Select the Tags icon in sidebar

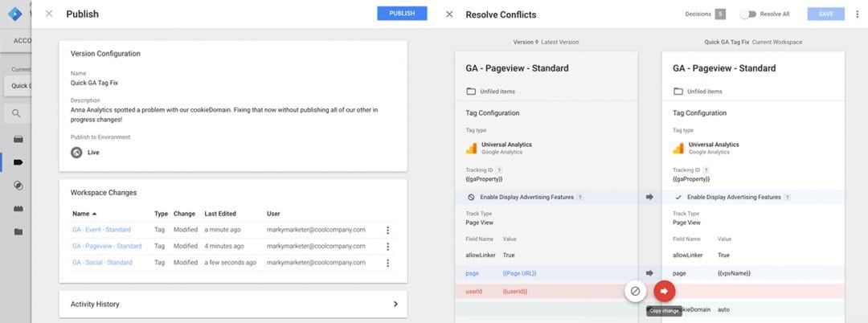point(18,162)
